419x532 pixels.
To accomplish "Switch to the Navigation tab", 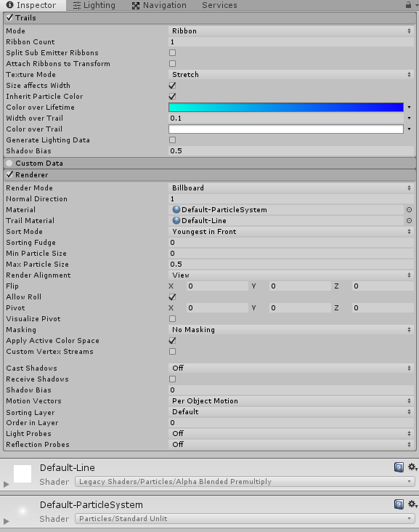I will [x=159, y=5].
